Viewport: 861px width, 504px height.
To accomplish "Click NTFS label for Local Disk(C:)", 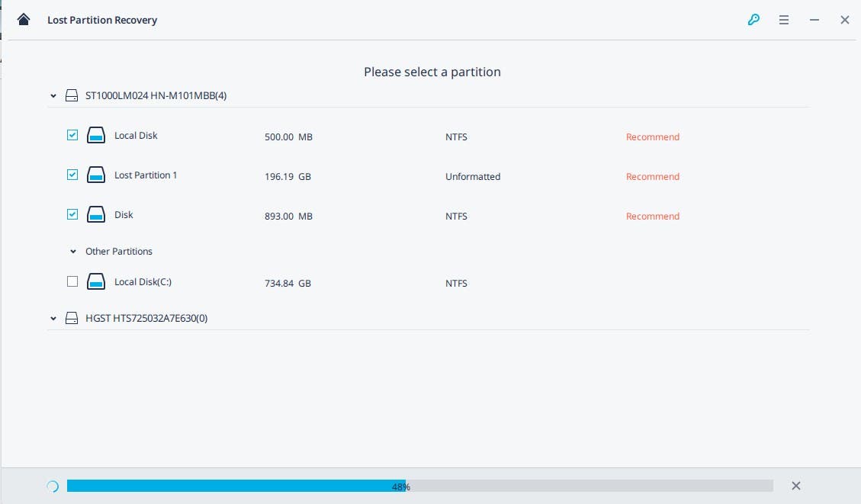I will pyautogui.click(x=456, y=284).
